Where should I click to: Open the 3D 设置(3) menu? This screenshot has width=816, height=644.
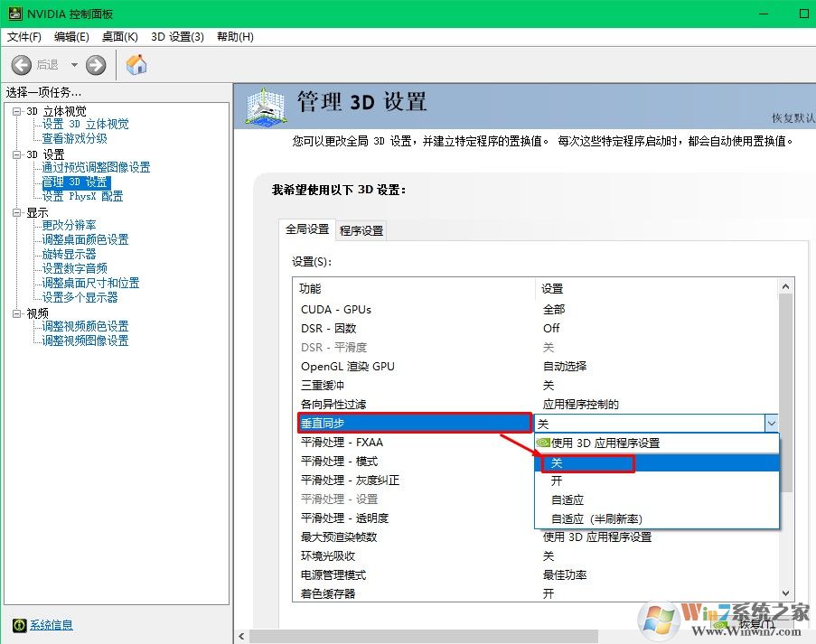(x=177, y=36)
